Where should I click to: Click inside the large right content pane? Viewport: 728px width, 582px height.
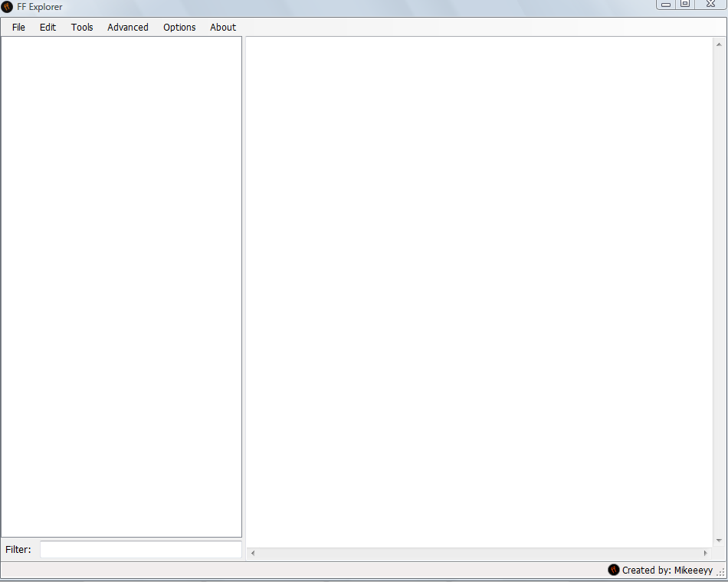(479, 291)
